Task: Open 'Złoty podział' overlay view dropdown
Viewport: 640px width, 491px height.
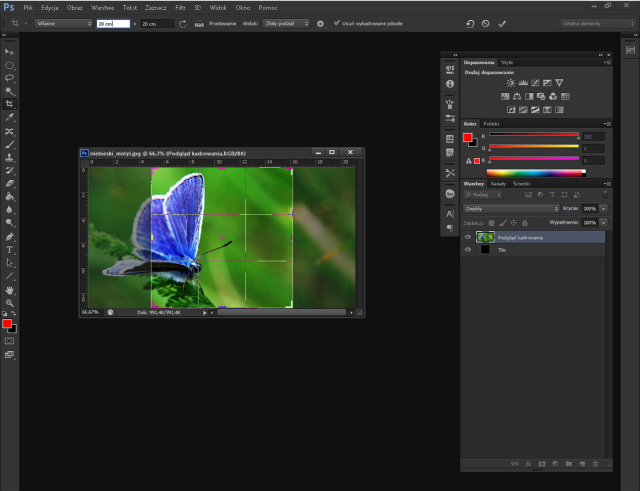Action: tap(286, 24)
